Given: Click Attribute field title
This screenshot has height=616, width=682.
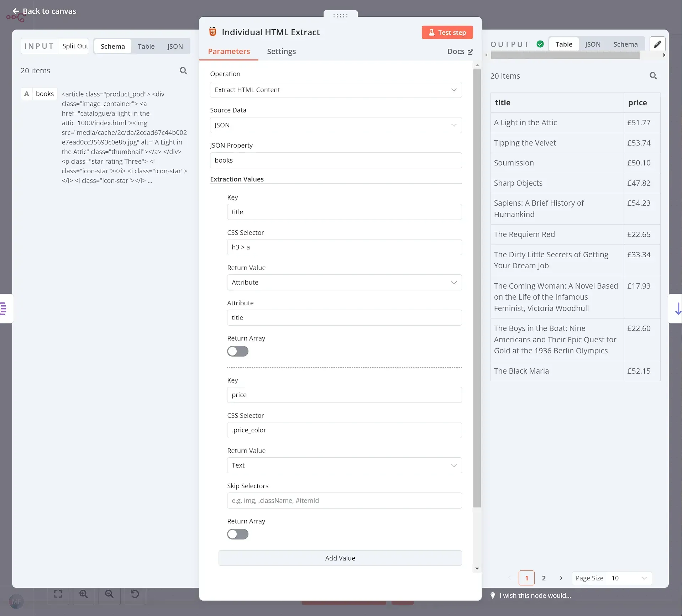Looking at the screenshot, I should click(x=344, y=317).
